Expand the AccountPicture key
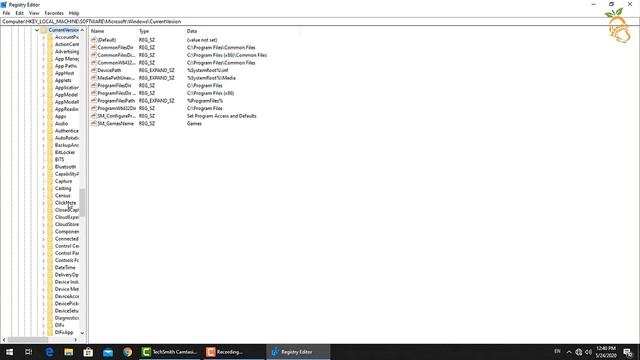The image size is (640, 360). point(44,37)
